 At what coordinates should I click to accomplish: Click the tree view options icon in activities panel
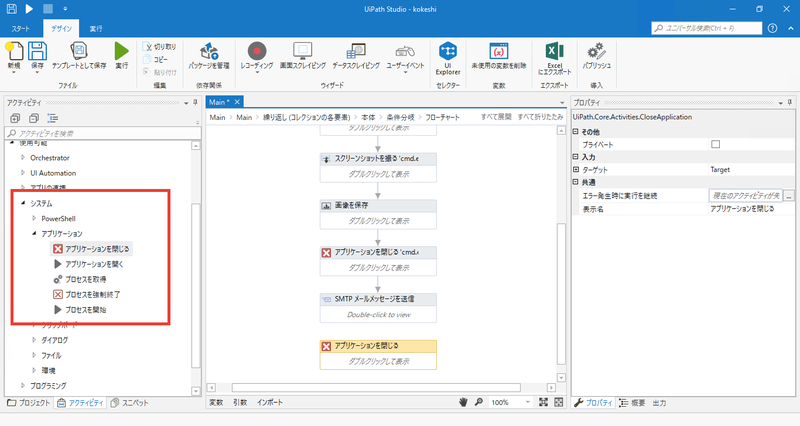point(53,118)
